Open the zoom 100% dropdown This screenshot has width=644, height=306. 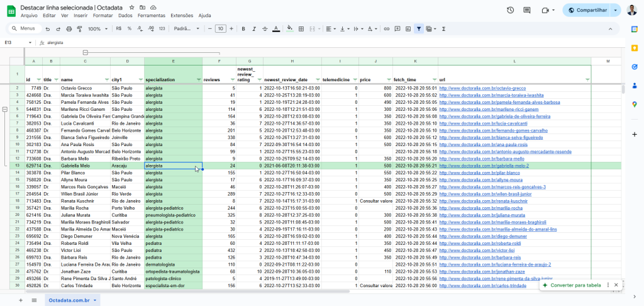tap(97, 29)
